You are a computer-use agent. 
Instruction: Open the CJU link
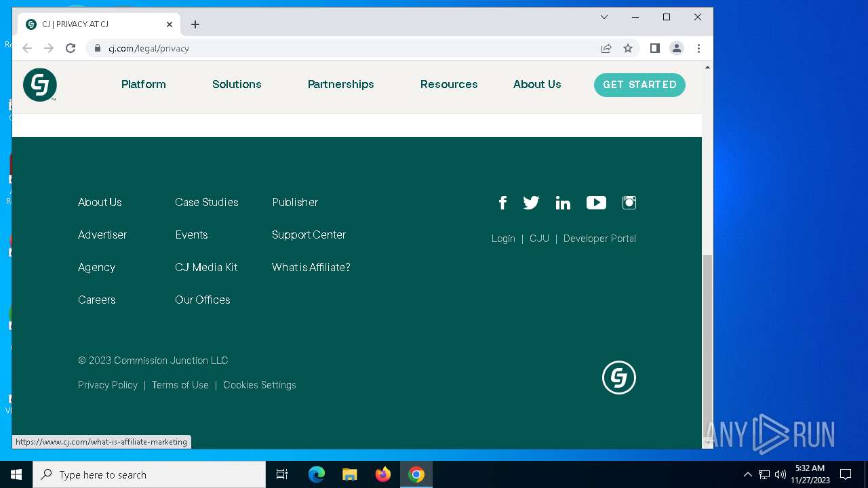539,239
